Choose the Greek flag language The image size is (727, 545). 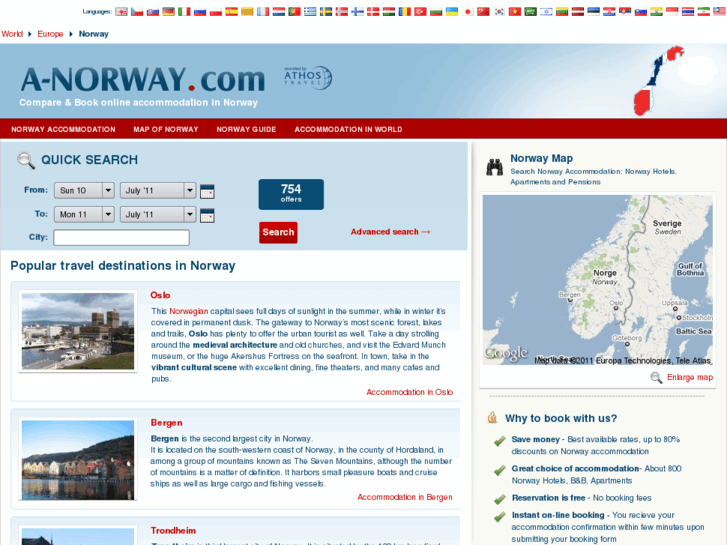point(310,12)
